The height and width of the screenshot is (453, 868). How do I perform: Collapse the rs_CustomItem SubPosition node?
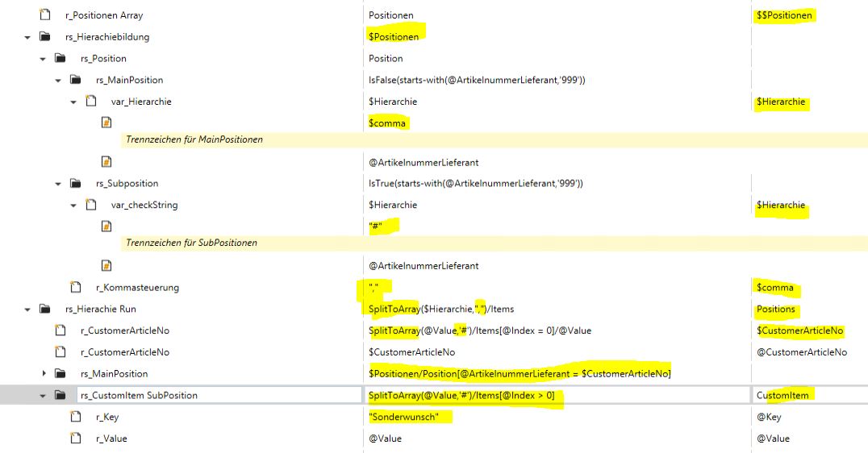pos(43,396)
